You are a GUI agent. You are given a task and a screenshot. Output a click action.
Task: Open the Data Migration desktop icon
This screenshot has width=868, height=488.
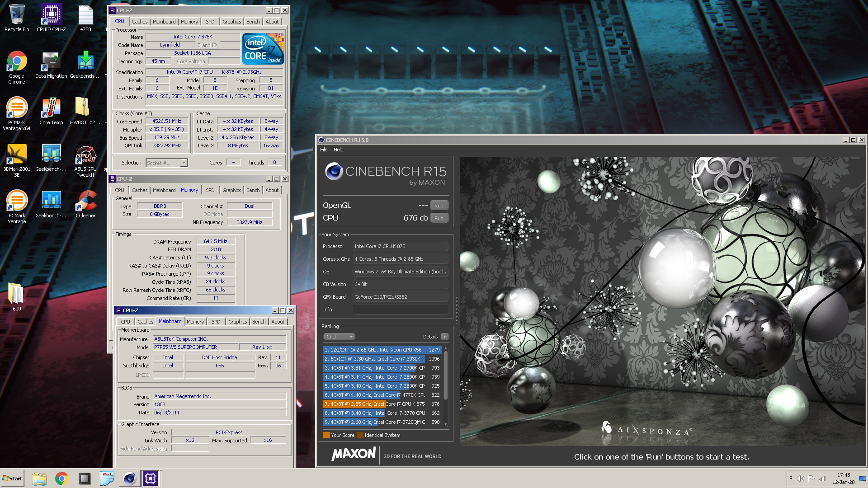[x=51, y=65]
